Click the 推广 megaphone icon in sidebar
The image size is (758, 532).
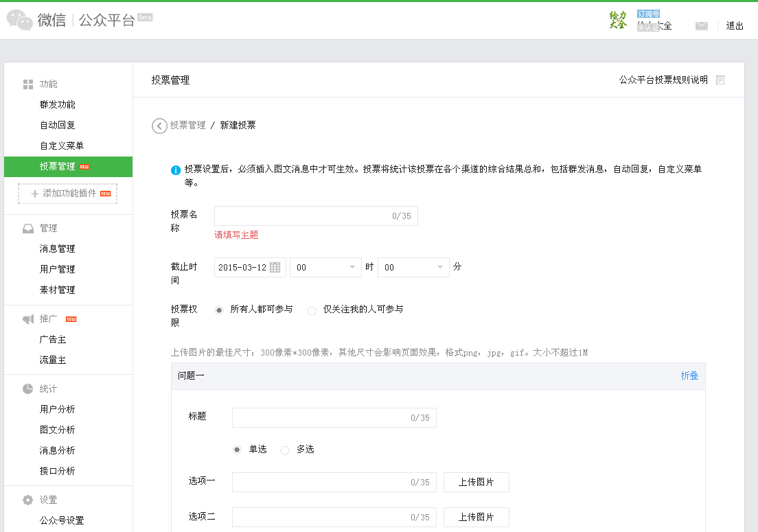[28, 319]
